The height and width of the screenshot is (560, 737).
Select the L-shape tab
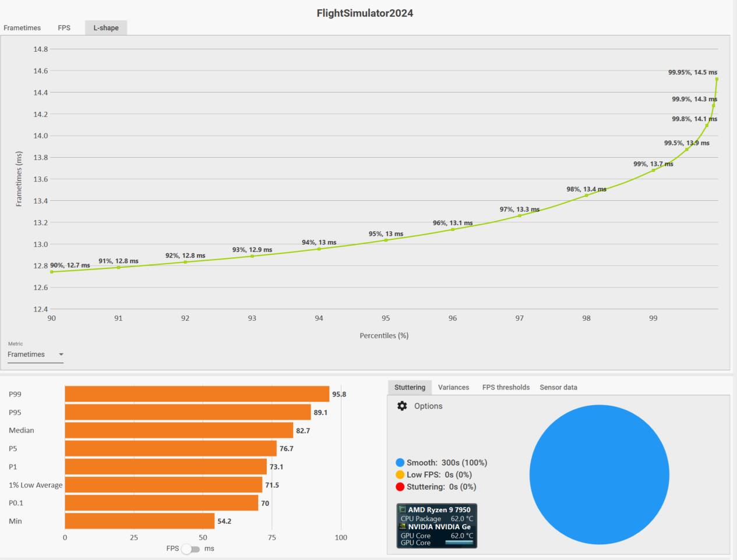[106, 28]
